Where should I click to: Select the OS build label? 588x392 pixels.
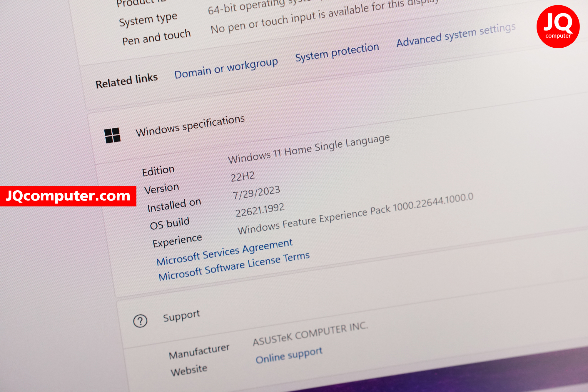[x=170, y=223]
